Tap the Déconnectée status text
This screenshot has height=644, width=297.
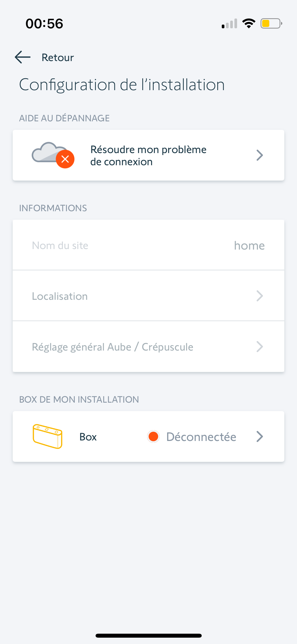click(x=201, y=437)
